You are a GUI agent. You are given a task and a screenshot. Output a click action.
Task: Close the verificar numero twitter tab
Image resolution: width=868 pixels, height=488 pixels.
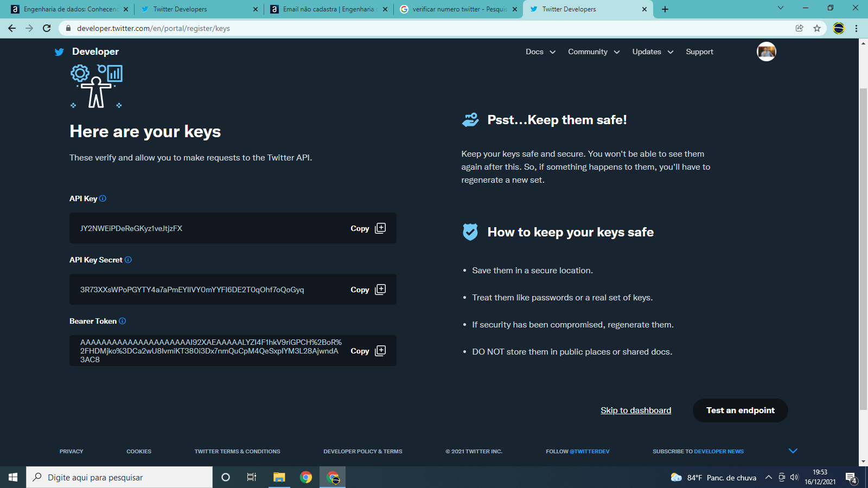click(515, 9)
